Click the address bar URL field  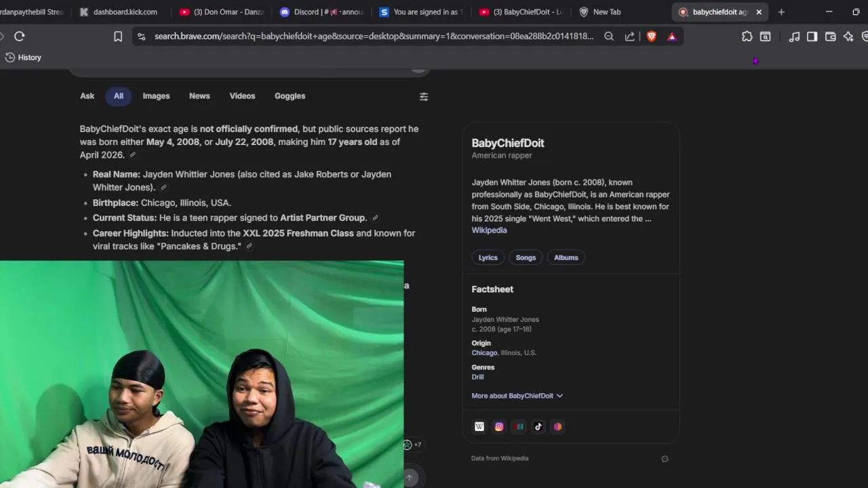pyautogui.click(x=373, y=37)
